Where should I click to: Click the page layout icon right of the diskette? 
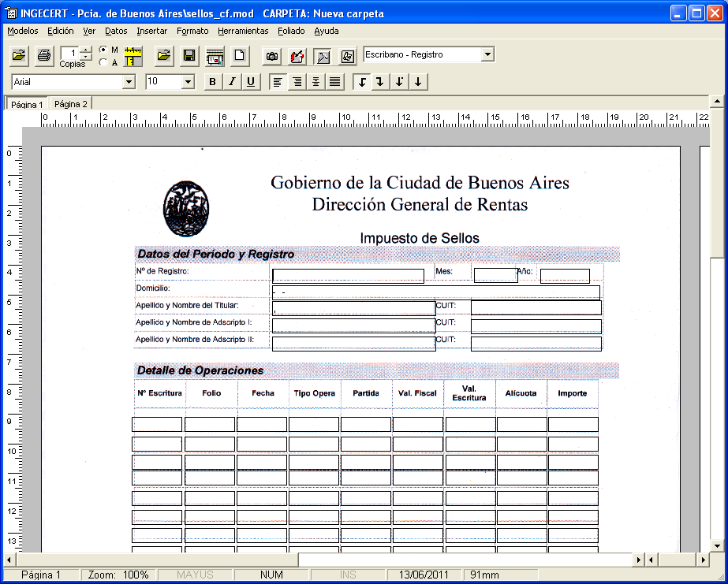[215, 56]
